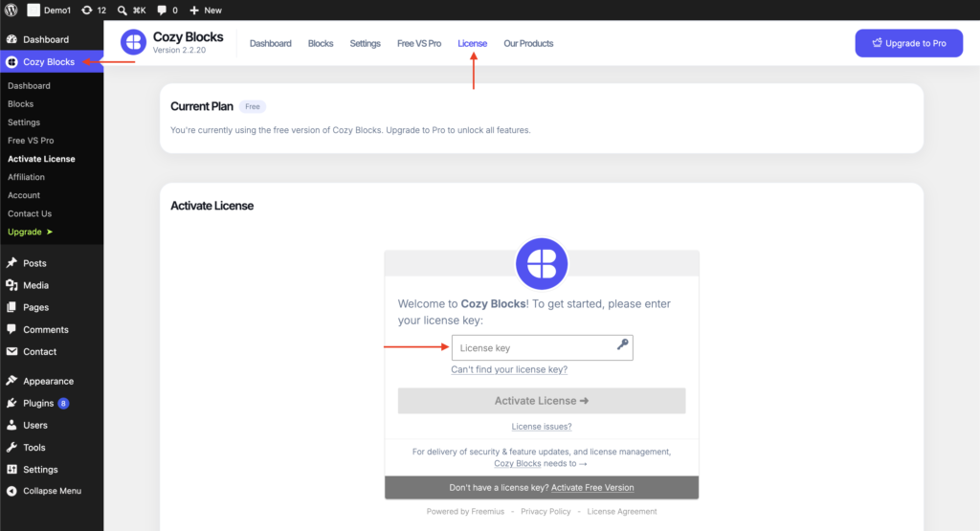Open Powered by Freemius link
This screenshot has width=980, height=531.
(x=465, y=512)
